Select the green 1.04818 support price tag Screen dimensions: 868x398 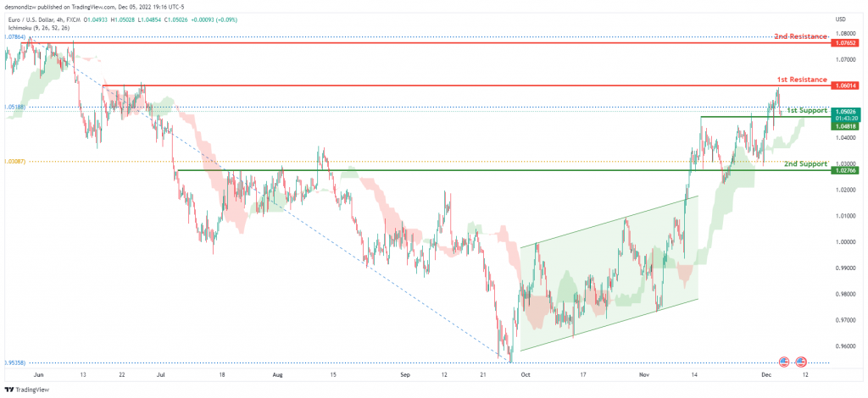(x=845, y=126)
